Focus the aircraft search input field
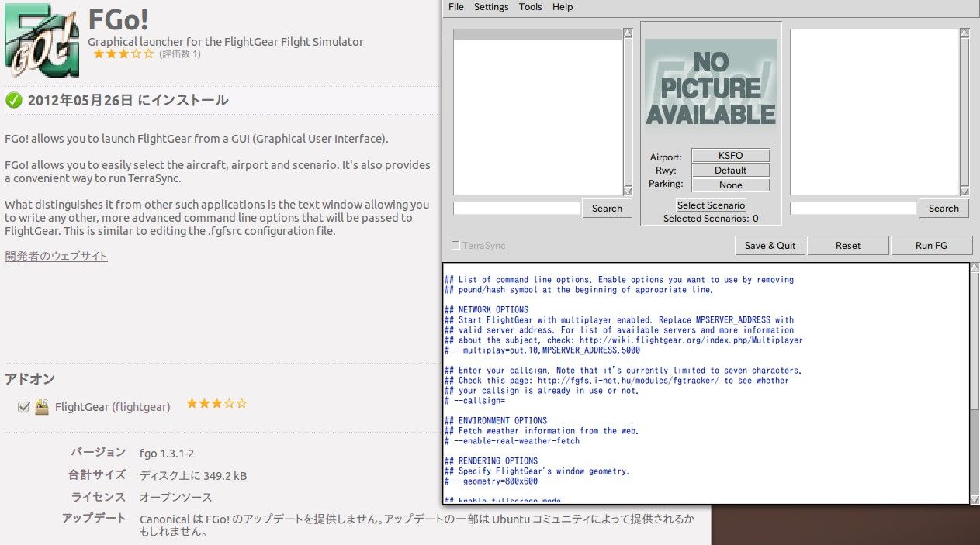The image size is (980, 545). (x=517, y=209)
